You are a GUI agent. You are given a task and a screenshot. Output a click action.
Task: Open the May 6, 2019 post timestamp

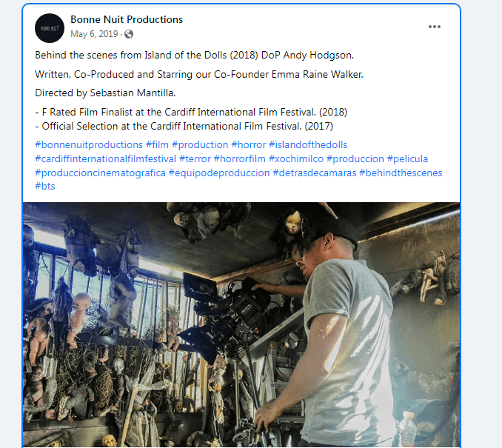click(94, 34)
